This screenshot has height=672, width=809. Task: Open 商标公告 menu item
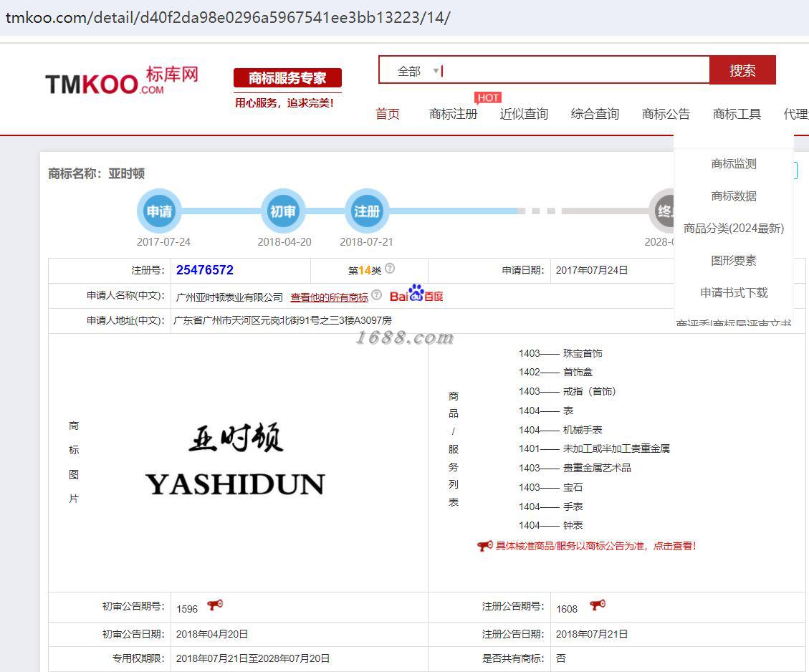click(666, 113)
